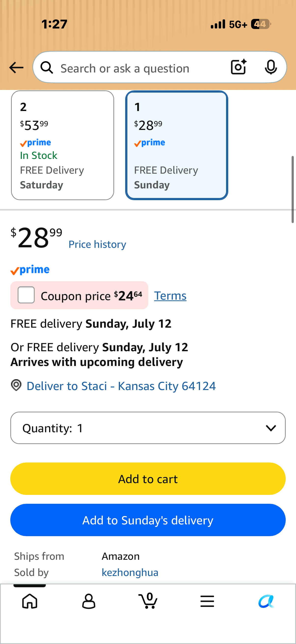Viewport: 296px width, 644px height.
Task: Tap the search magnifier icon
Action: [47, 68]
